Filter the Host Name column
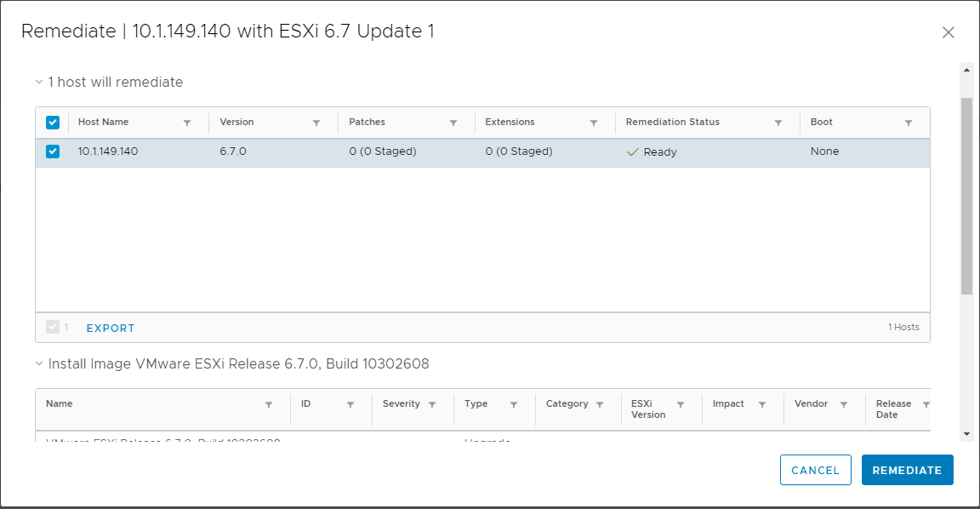Screen dimensions: 980x509 coord(187,123)
